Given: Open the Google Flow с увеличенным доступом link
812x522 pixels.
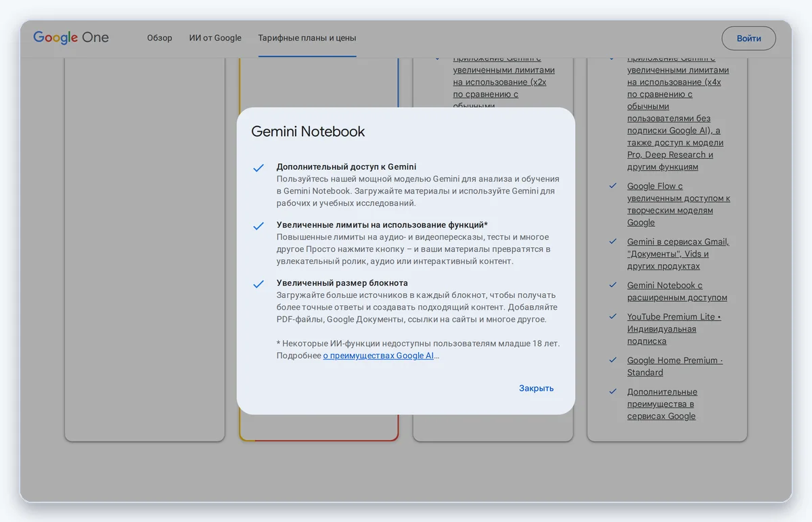Looking at the screenshot, I should 679,204.
